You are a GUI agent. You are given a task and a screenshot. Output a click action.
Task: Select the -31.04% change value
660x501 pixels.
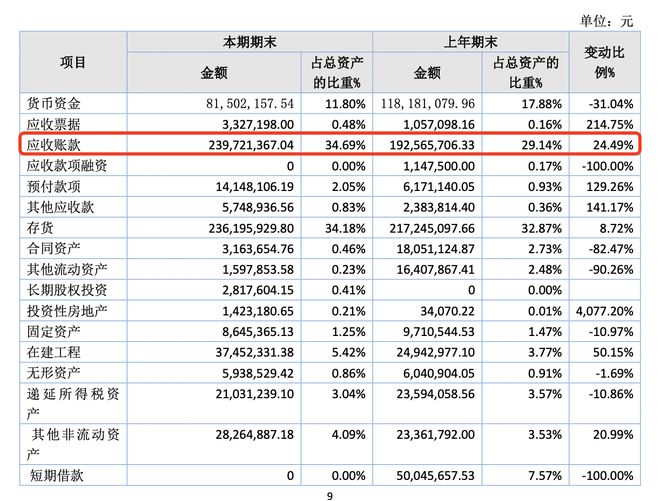611,104
